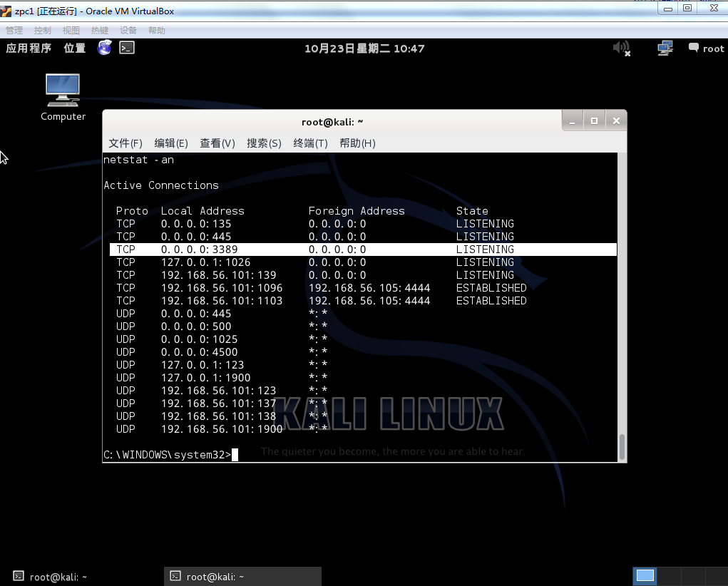
Task: Click ESTABLISHED state in the 1096 row
Action: tap(491, 288)
